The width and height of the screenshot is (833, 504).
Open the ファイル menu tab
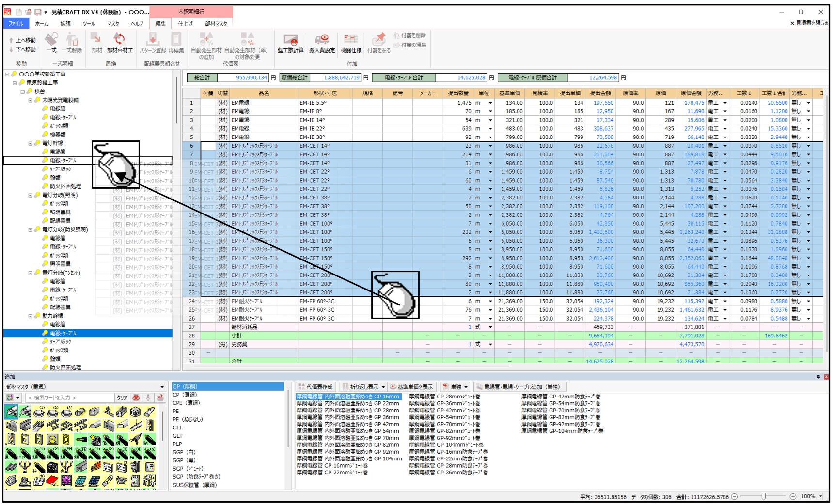(x=16, y=23)
